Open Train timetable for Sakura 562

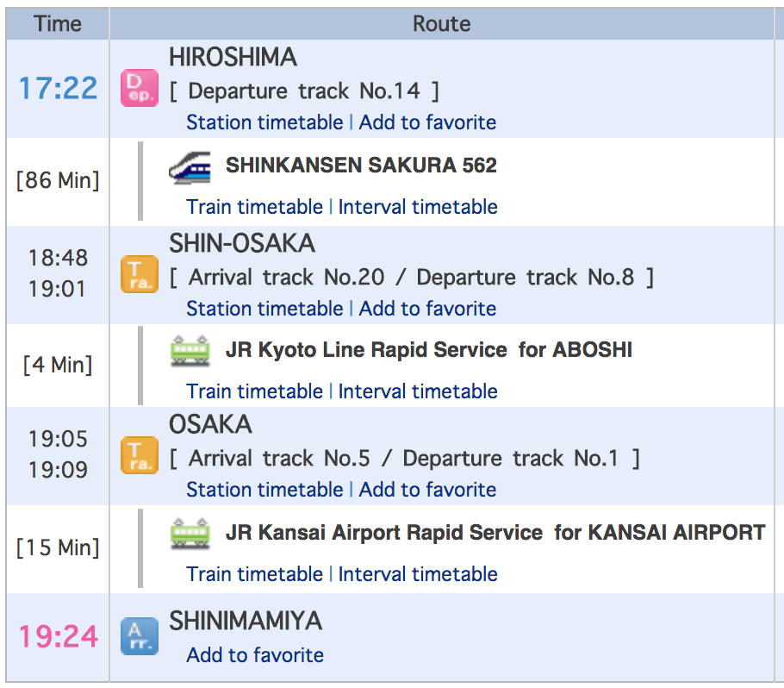tap(254, 207)
